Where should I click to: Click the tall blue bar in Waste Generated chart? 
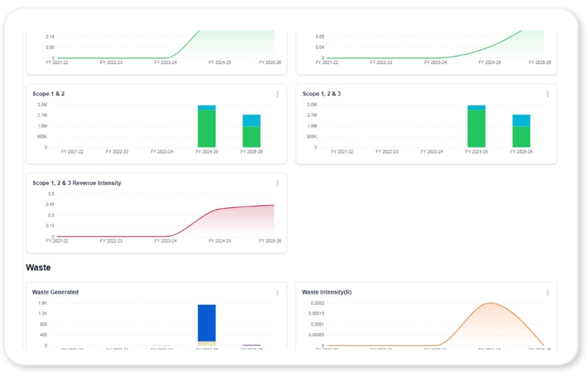click(207, 321)
